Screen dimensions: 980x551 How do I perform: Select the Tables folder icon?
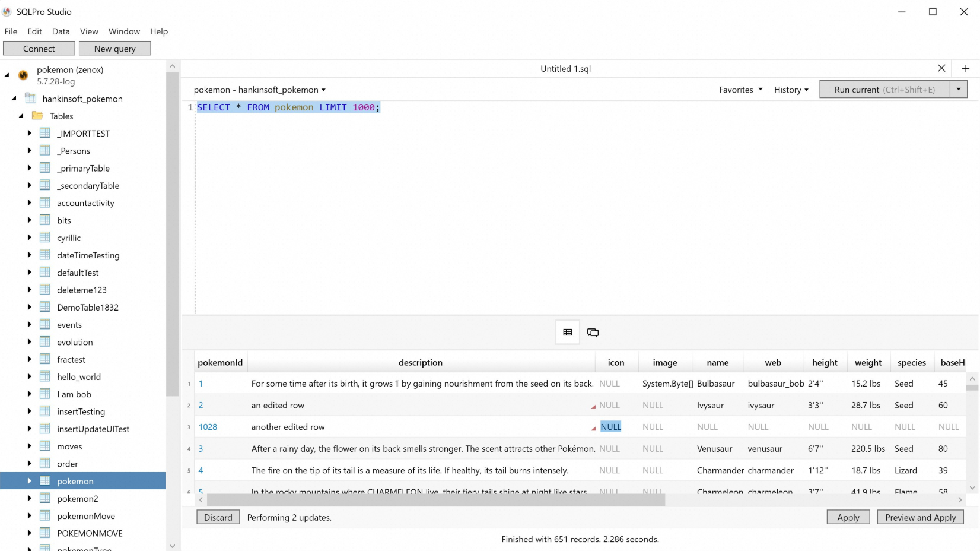pyautogui.click(x=37, y=116)
